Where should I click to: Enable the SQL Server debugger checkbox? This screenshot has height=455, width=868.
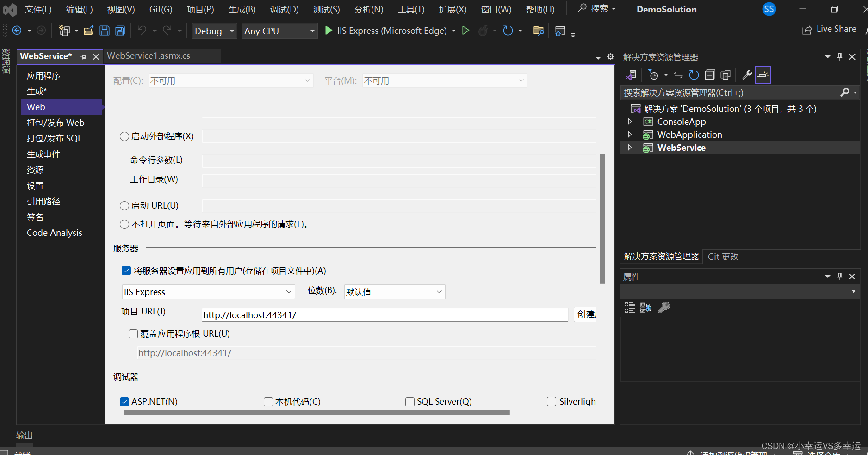point(410,401)
